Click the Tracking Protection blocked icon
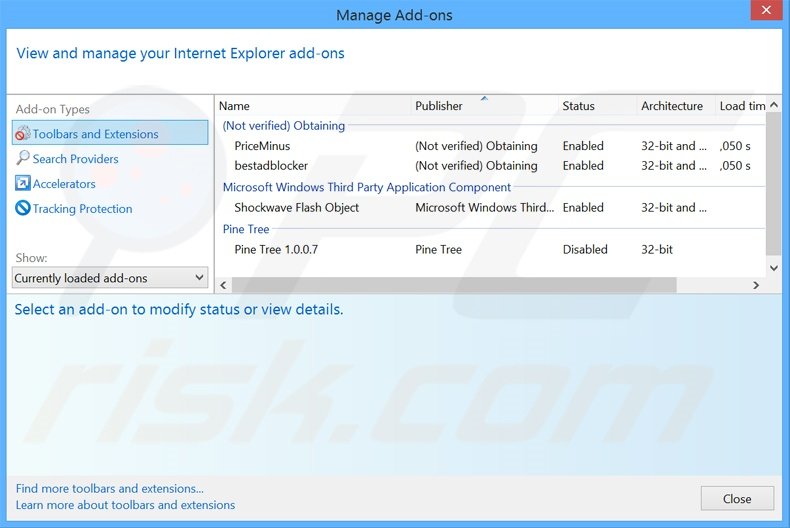Image resolution: width=790 pixels, height=528 pixels. pyautogui.click(x=23, y=208)
